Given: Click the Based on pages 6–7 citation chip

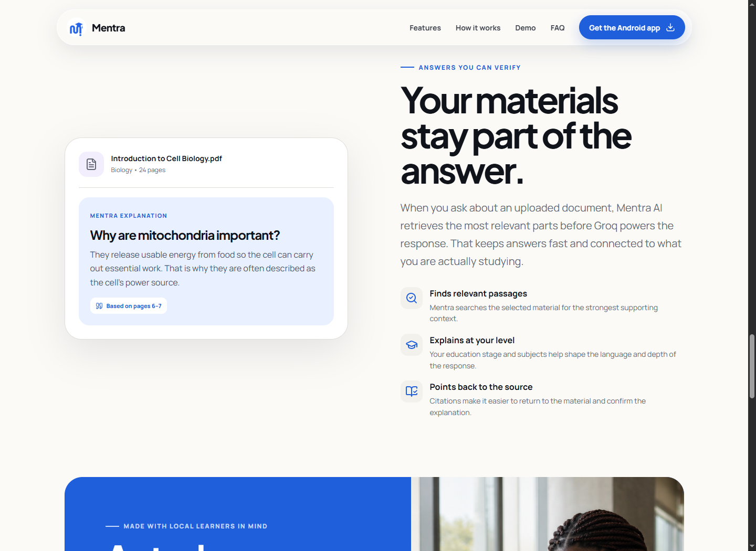Looking at the screenshot, I should 129,306.
